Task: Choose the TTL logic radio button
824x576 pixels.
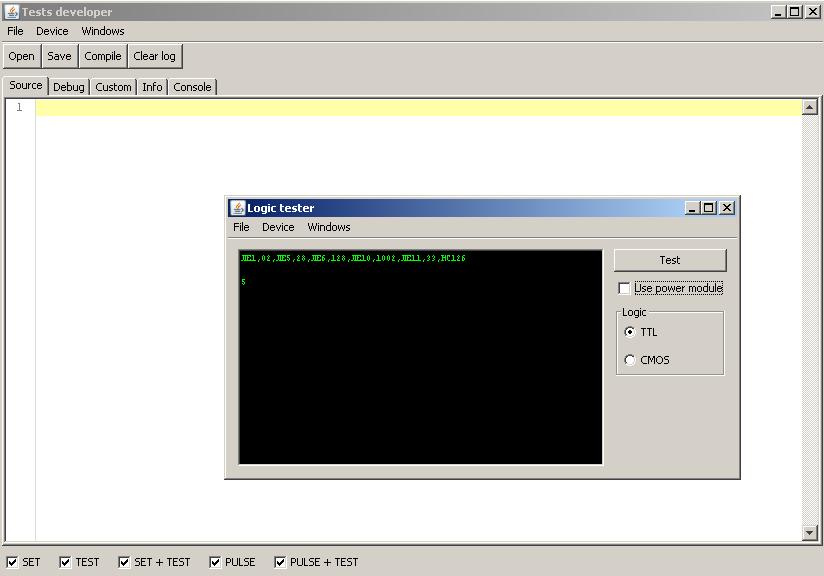Action: point(630,332)
